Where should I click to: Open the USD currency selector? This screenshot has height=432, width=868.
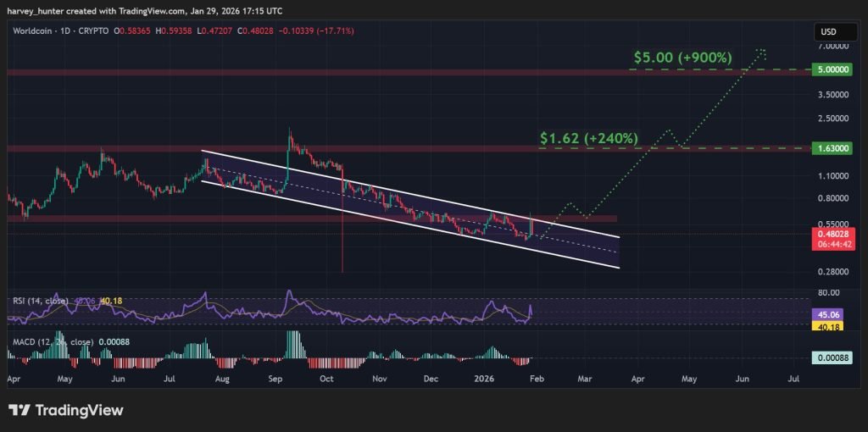[827, 31]
